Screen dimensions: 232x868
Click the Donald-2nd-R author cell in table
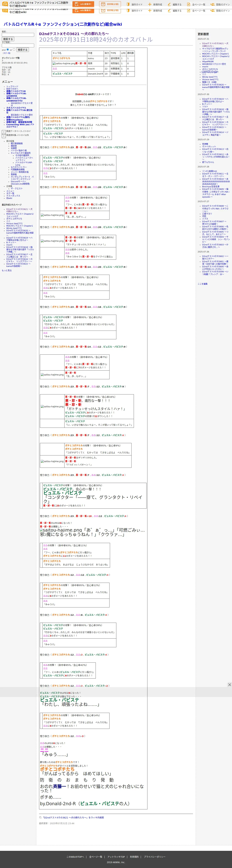pos(95,73)
